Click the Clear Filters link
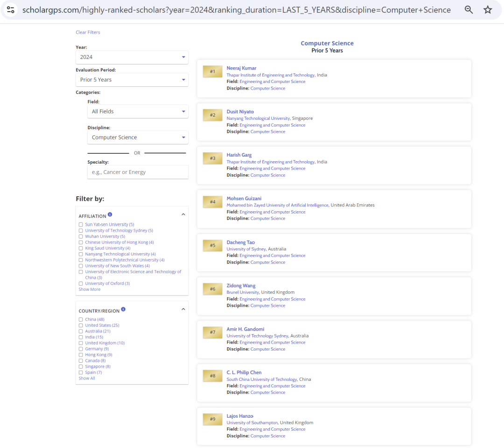Viewport: 504px width, 448px height. point(88,32)
